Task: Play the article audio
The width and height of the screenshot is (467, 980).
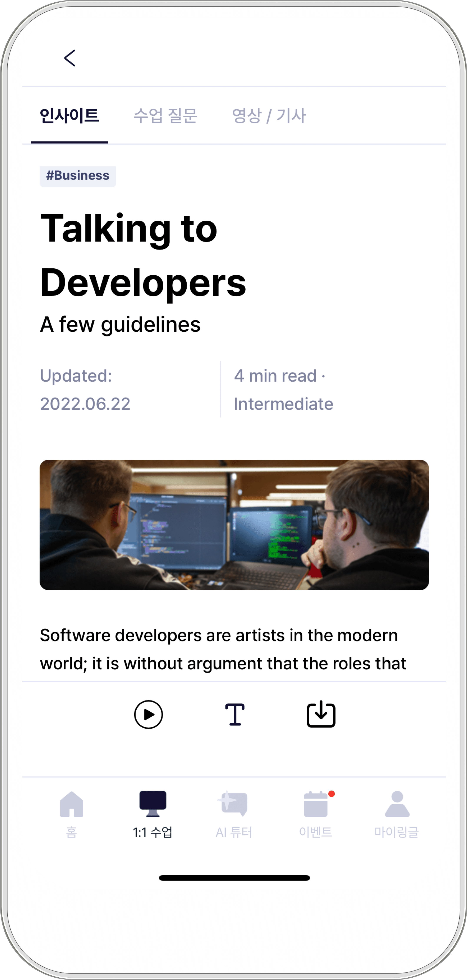Action: coord(148,714)
